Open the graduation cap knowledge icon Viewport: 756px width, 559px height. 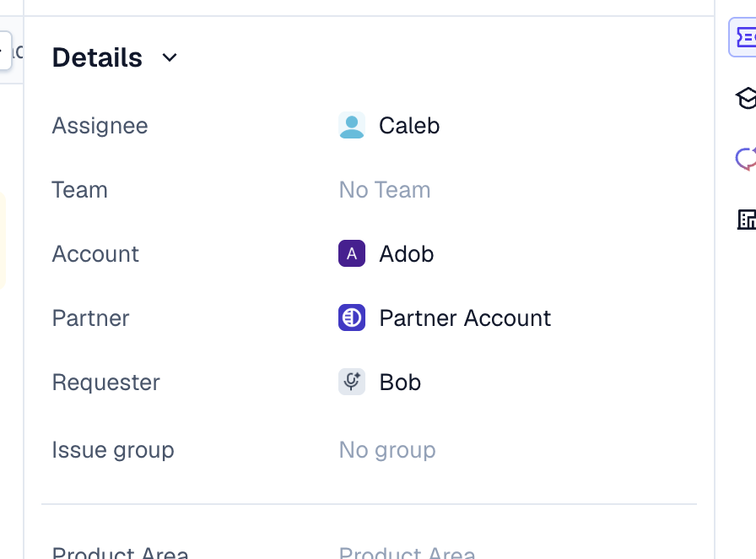pos(746,98)
